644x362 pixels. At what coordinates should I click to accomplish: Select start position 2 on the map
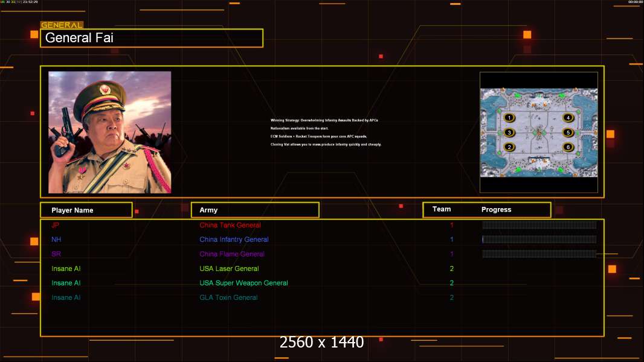click(x=509, y=147)
